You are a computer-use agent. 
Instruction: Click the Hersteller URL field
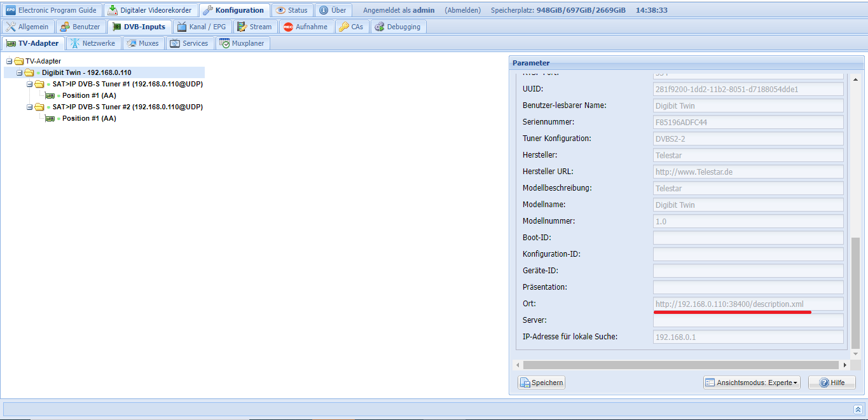point(748,172)
